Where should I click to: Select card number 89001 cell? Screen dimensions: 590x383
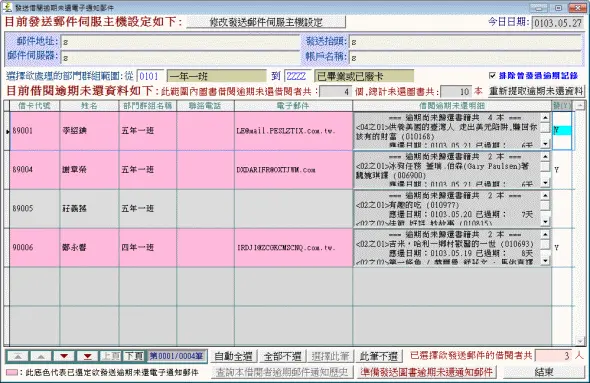tap(35, 131)
